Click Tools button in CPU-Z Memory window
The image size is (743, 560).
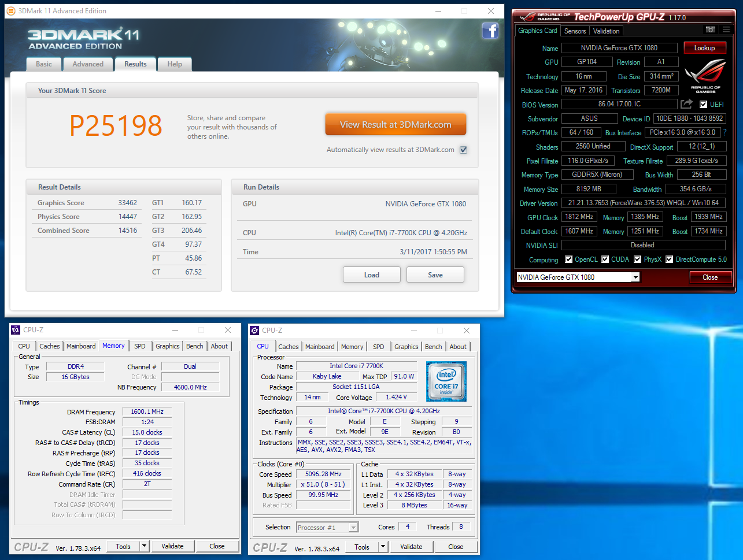(x=123, y=546)
